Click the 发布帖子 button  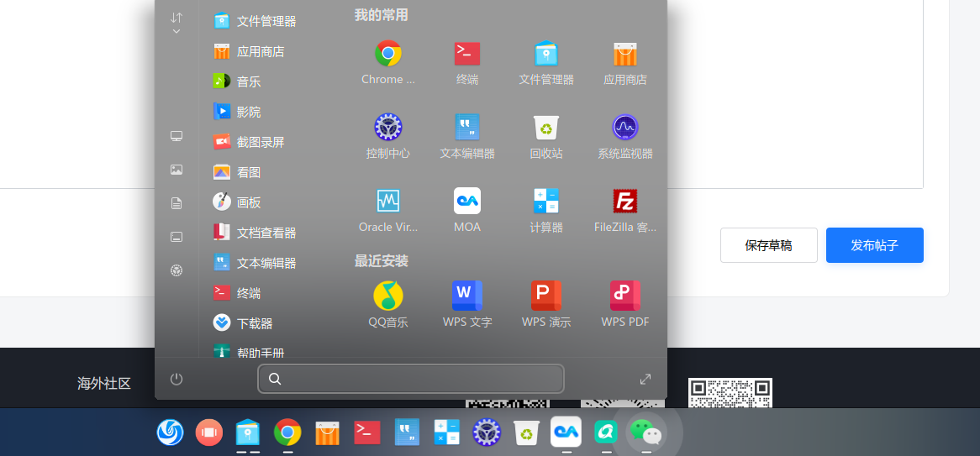pyautogui.click(x=874, y=245)
